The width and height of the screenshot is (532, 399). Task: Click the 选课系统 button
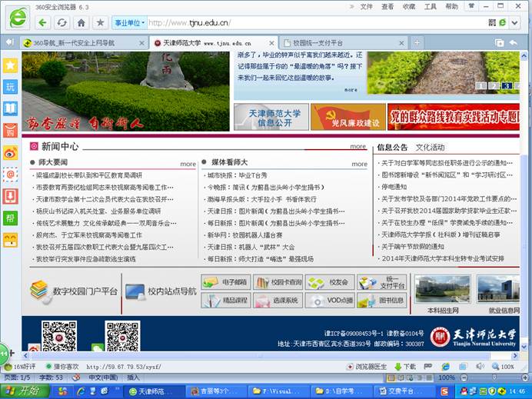tap(278, 301)
